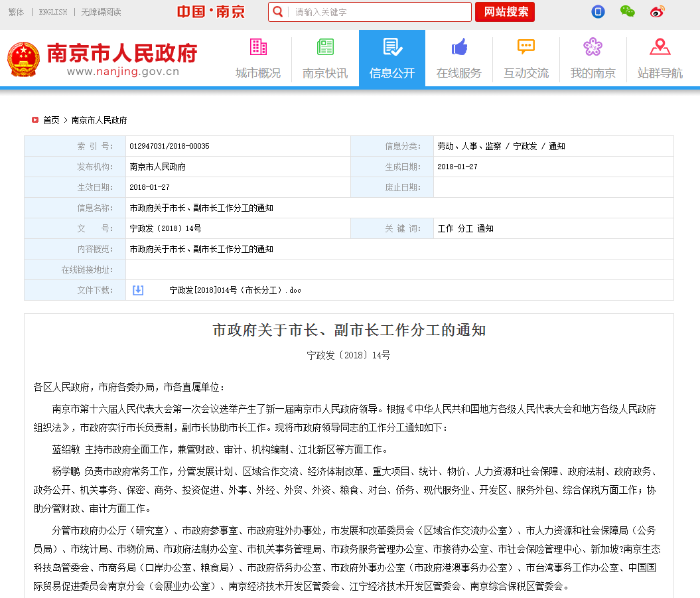Switch to 繁体 traditional Chinese
Screen dimensions: 700x598
point(16,12)
